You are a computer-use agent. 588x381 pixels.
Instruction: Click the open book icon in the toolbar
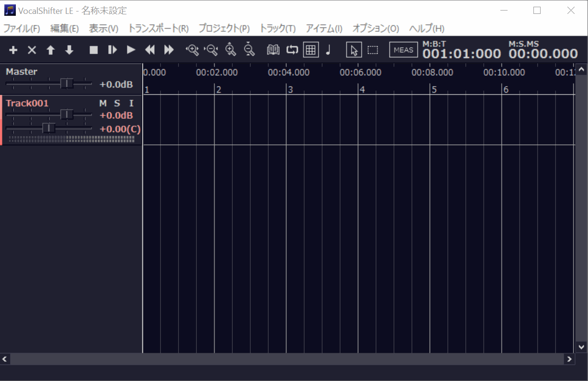click(x=273, y=50)
